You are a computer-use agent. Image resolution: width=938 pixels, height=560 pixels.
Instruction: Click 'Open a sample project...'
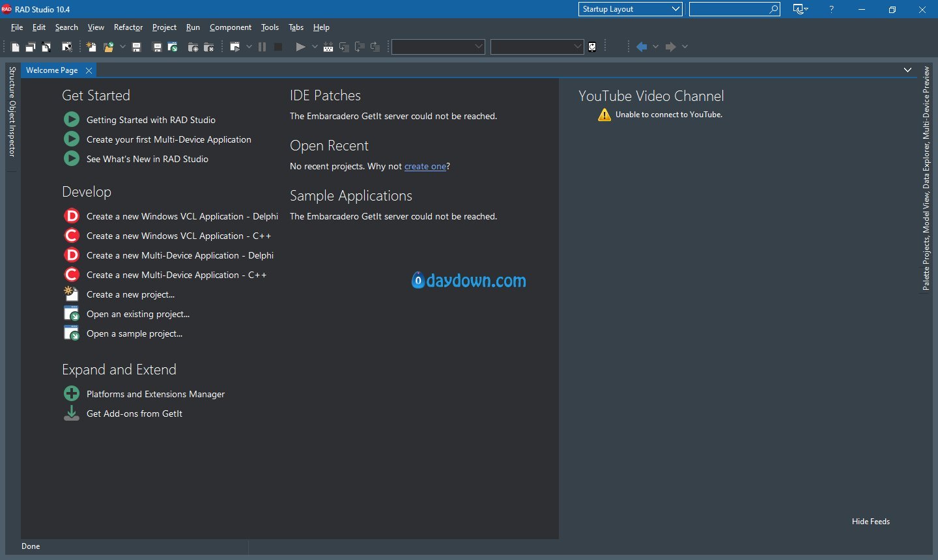[134, 333]
